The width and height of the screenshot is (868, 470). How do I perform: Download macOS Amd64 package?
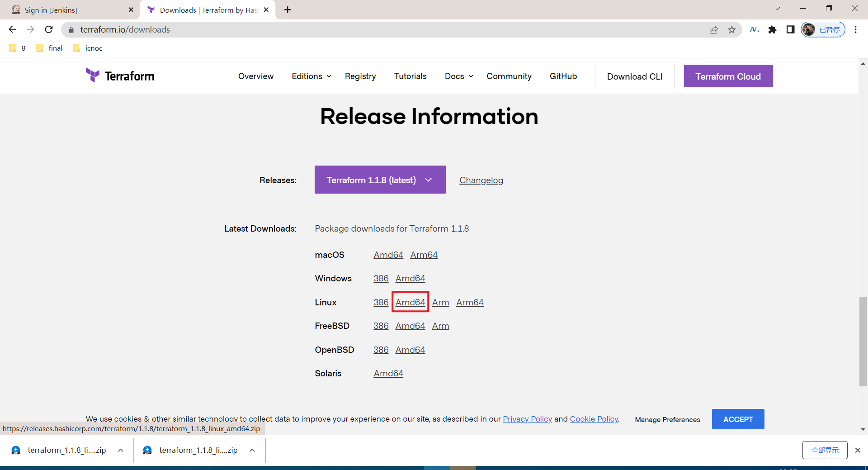click(x=388, y=255)
